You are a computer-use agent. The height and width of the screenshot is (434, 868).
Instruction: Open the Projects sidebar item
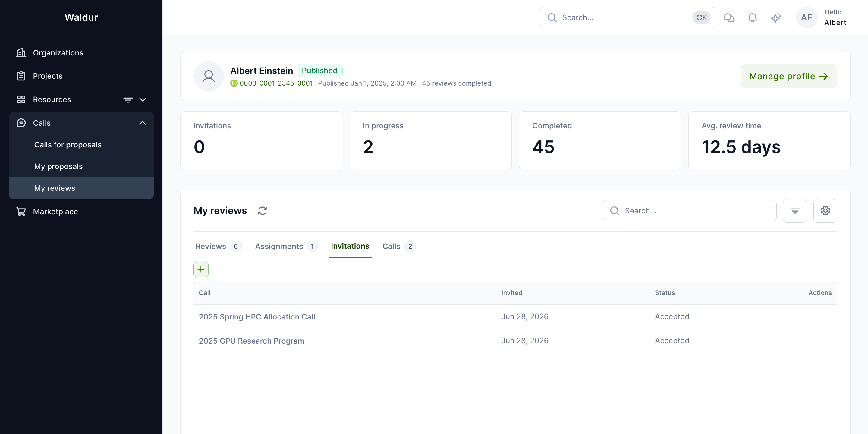tap(81, 76)
